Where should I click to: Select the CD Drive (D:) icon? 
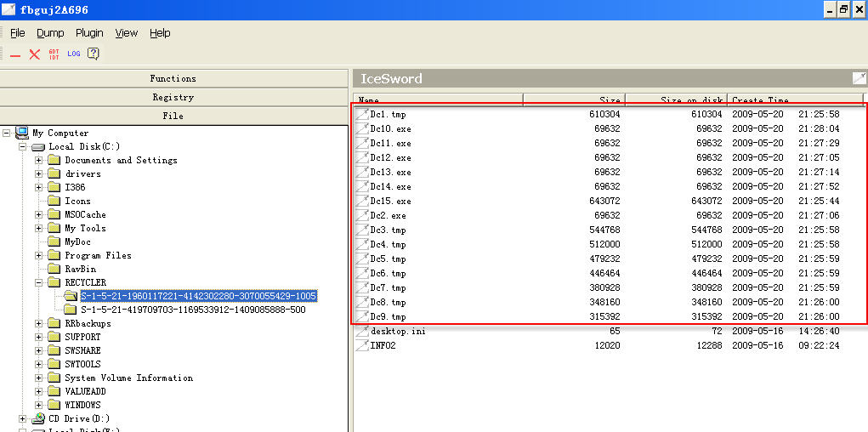point(38,418)
